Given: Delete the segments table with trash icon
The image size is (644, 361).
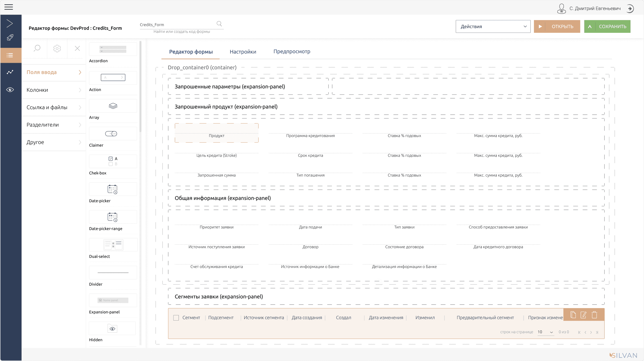Looking at the screenshot, I should (594, 315).
